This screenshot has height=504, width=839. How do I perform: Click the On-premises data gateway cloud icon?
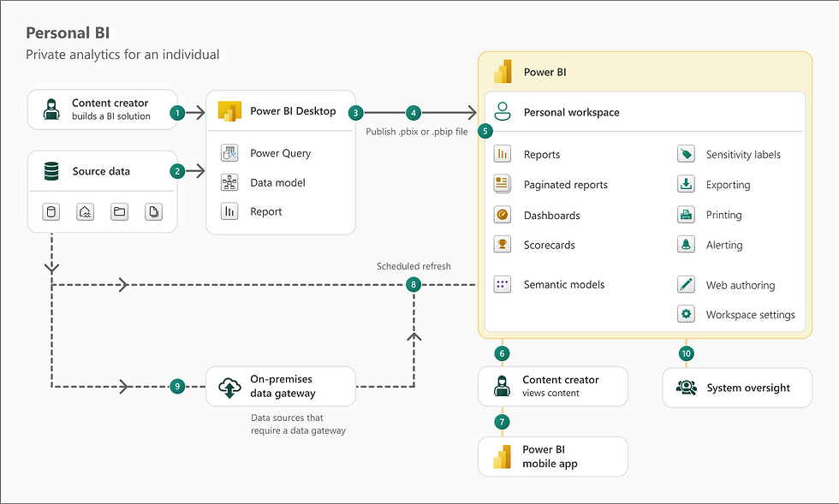pos(229,388)
